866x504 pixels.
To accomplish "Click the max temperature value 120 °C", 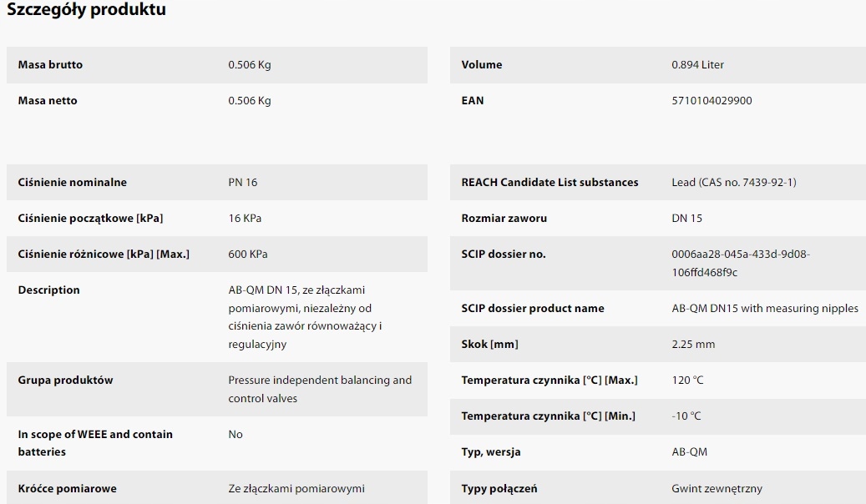I will pyautogui.click(x=687, y=380).
